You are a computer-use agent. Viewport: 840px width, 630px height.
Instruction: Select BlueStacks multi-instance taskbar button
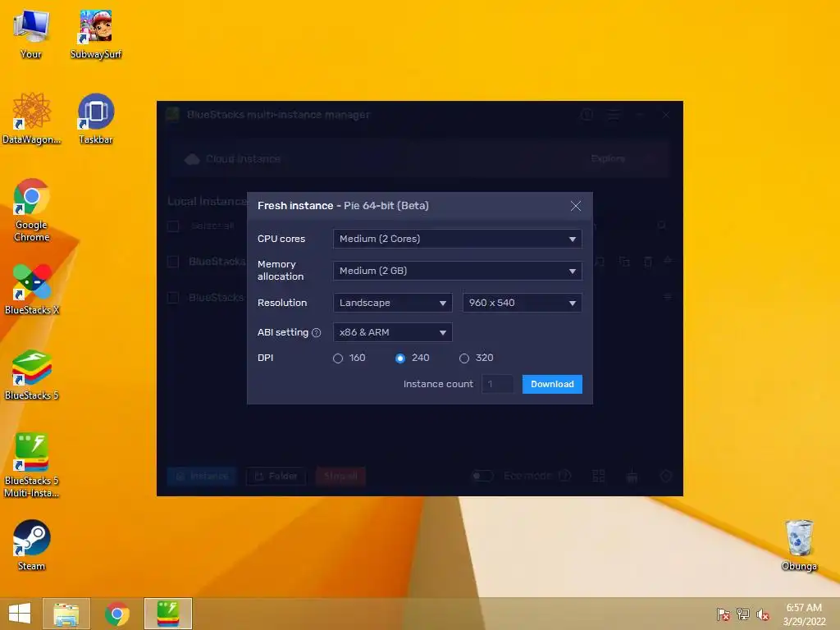pyautogui.click(x=167, y=614)
